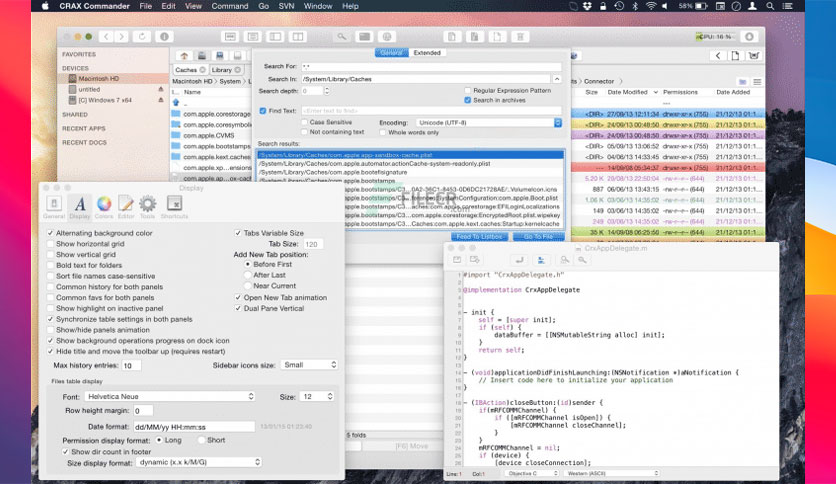Open the file info button
836x484 pixels.
point(164,36)
